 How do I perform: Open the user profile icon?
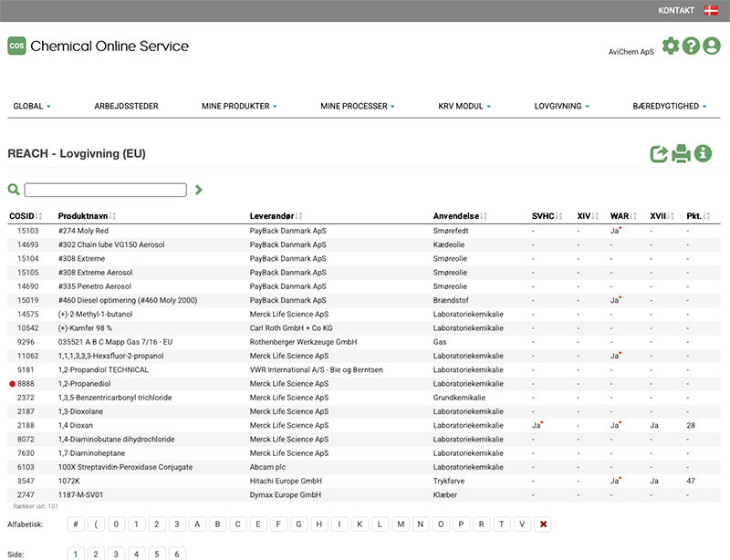pyautogui.click(x=712, y=46)
